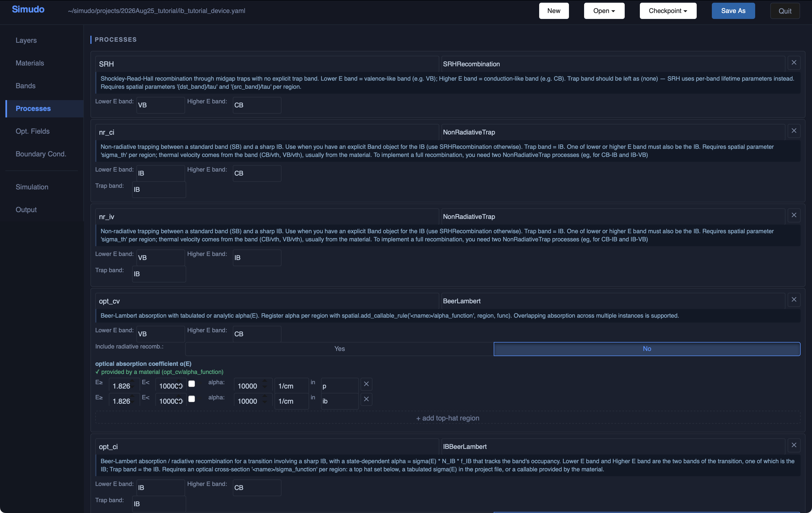The width and height of the screenshot is (812, 513).
Task: Remove the SRH process with its X
Action: point(794,63)
